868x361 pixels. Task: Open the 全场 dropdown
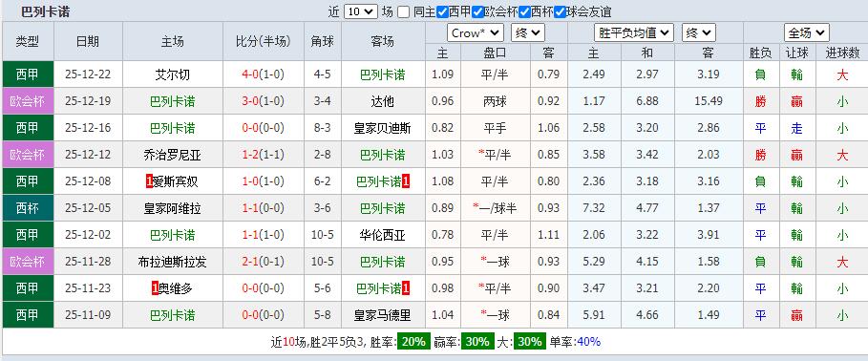click(x=807, y=32)
